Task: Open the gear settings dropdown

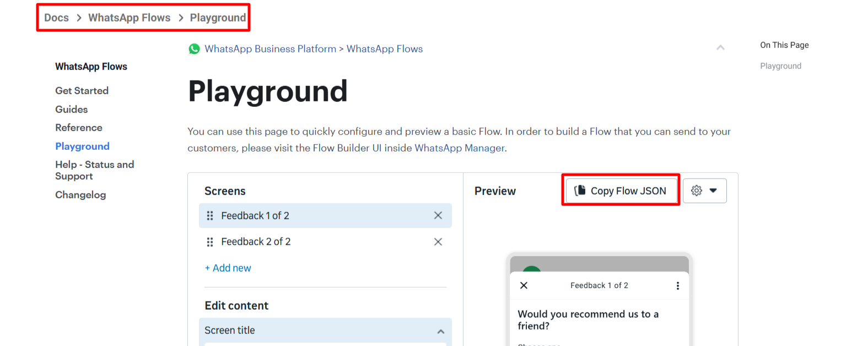Action: [x=704, y=191]
